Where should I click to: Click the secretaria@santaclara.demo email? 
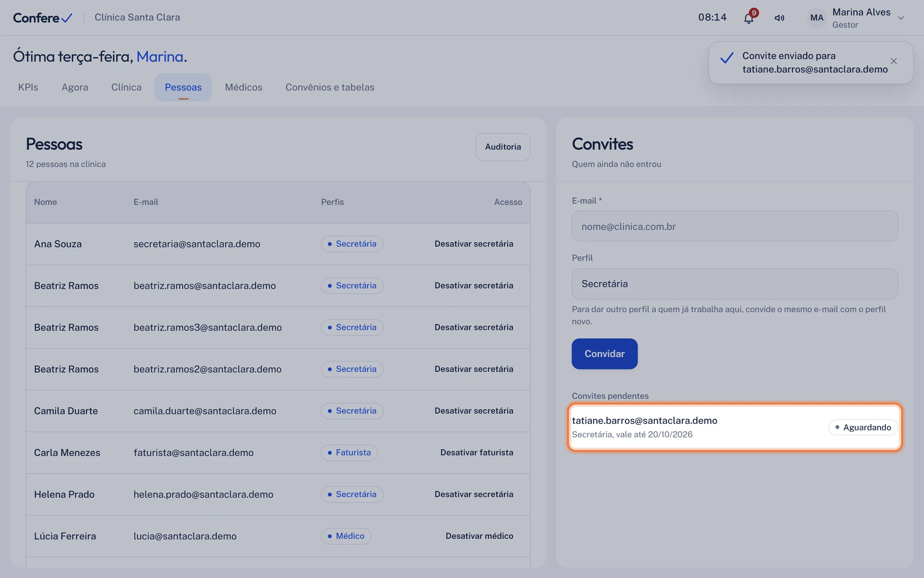tap(197, 244)
